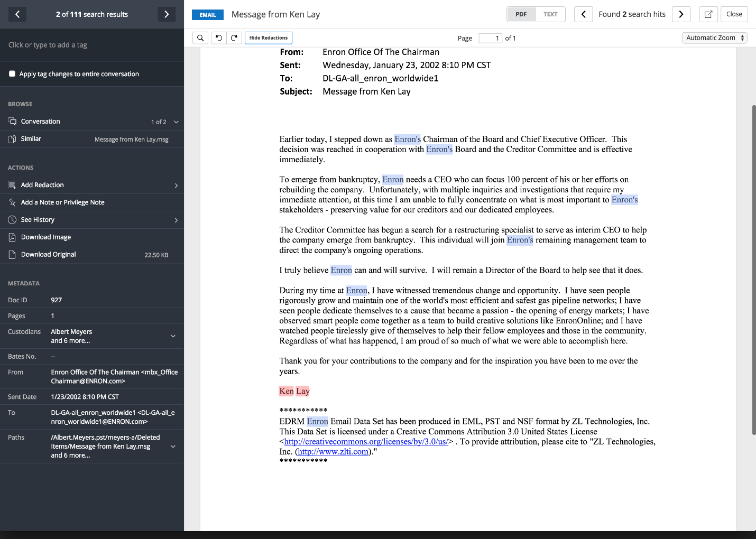Click the redacted 'Lay' highlight
The height and width of the screenshot is (539, 756).
(x=303, y=391)
